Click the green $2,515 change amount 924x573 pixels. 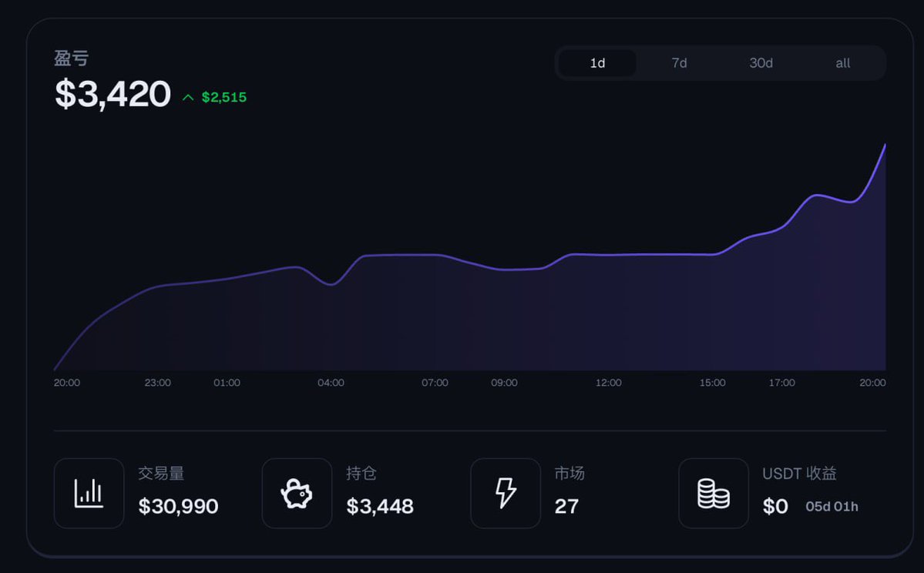pyautogui.click(x=224, y=97)
